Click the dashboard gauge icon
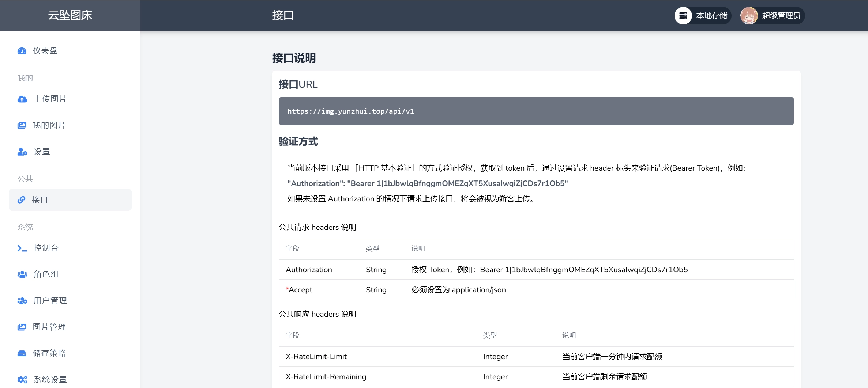Viewport: 868px width, 388px height. (x=22, y=51)
